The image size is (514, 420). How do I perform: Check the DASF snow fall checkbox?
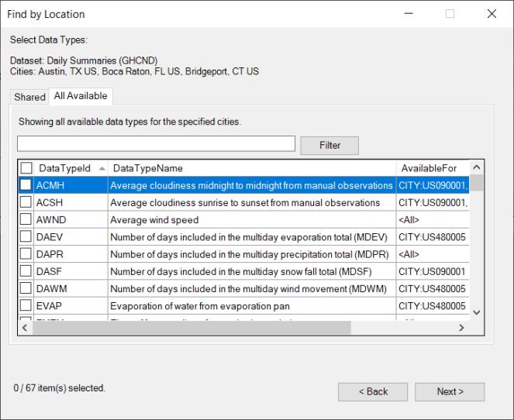26,271
